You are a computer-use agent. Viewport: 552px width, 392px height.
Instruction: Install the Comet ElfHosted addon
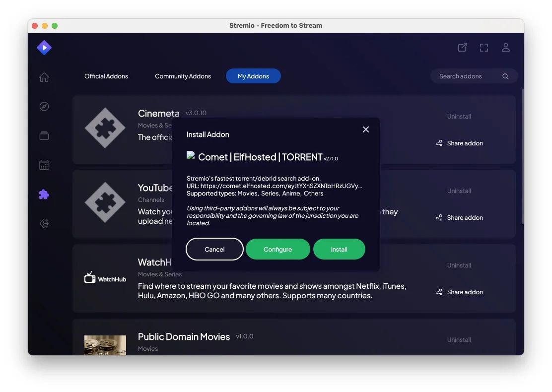(x=339, y=250)
